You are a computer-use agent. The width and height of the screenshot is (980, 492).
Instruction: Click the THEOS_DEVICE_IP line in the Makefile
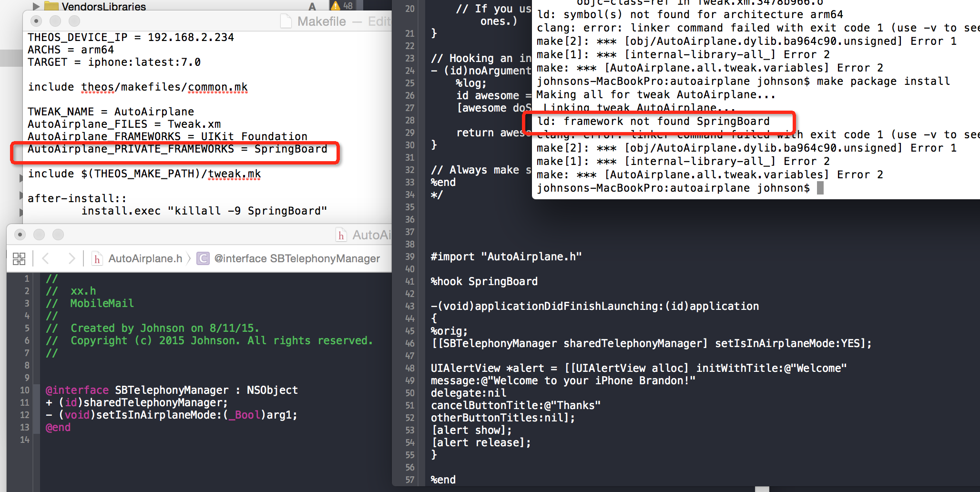coord(131,37)
